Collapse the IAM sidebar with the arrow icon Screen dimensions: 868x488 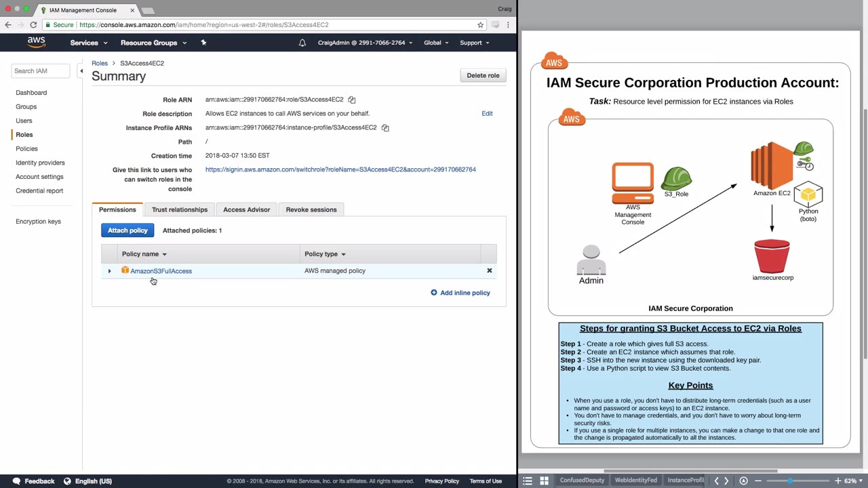tap(81, 70)
